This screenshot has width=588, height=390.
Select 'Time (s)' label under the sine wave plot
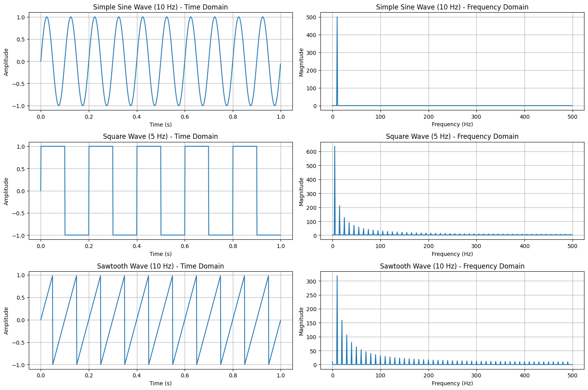click(x=160, y=124)
